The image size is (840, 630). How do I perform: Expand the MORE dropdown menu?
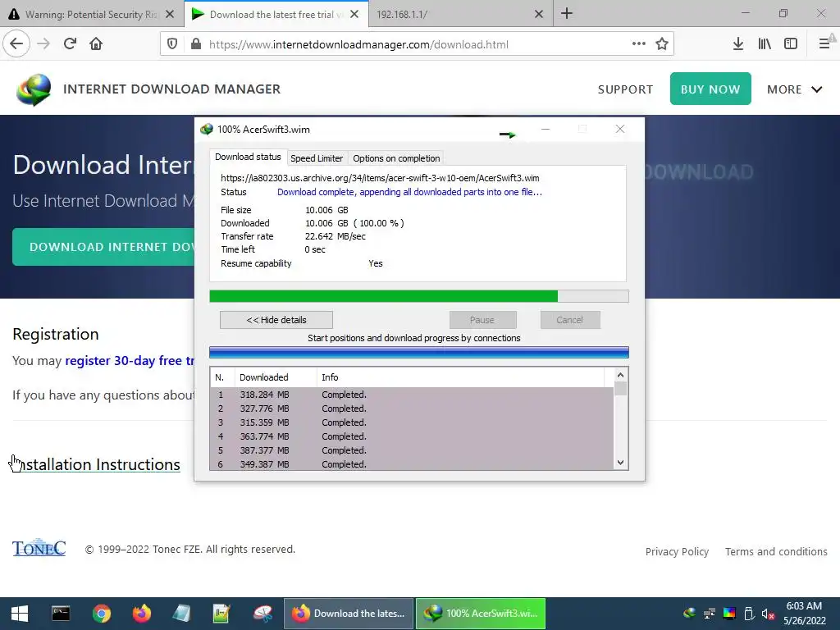tap(794, 89)
